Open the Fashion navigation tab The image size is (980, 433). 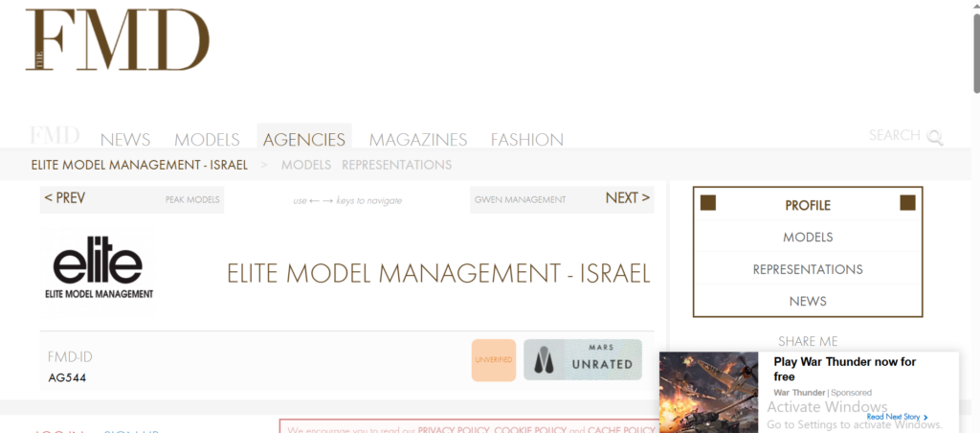(526, 140)
